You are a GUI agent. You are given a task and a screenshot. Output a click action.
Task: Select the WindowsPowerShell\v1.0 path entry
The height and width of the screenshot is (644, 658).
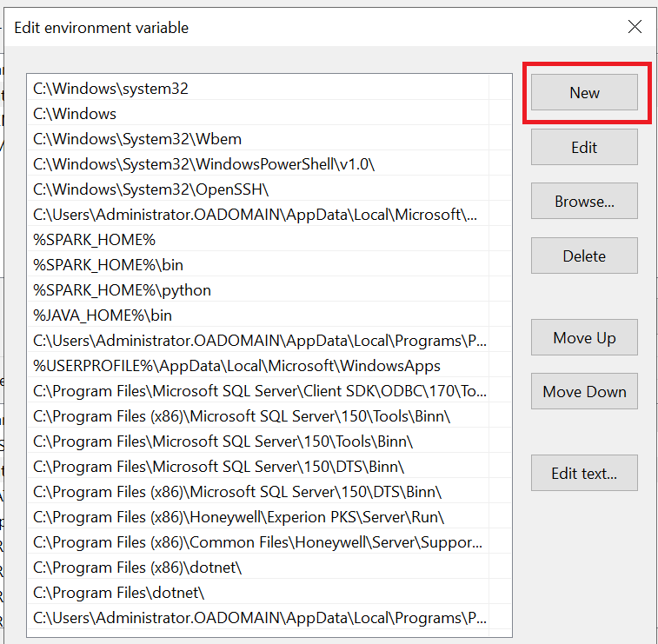[204, 164]
